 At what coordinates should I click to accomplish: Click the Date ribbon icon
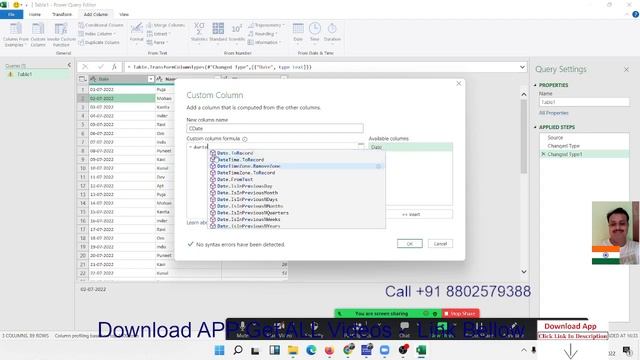click(298, 33)
